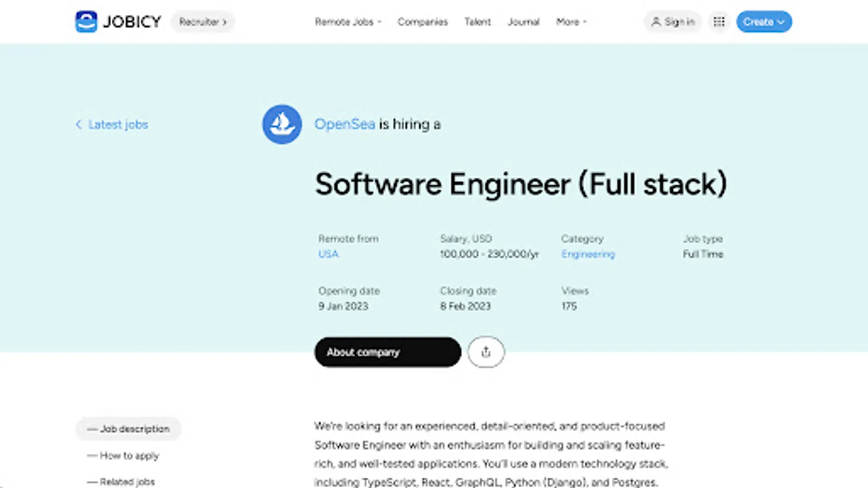Image resolution: width=868 pixels, height=488 pixels.
Task: Open the Journal menu item
Action: [524, 22]
